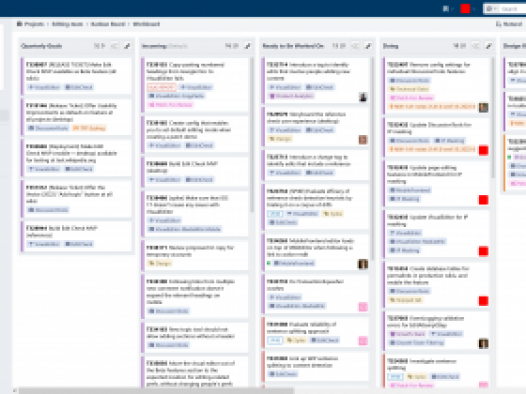Screen dimensions: 526x394
Task: Open the search scope dropdown in search box
Action: [x=491, y=9]
